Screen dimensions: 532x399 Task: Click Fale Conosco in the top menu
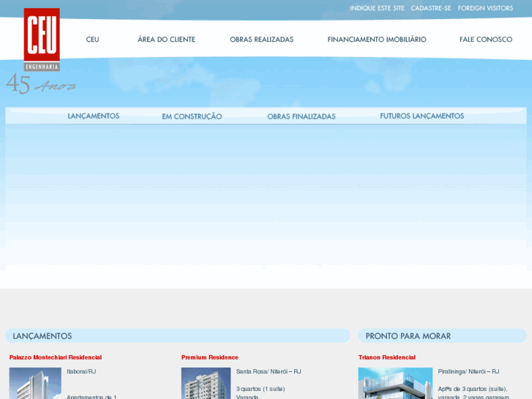pos(486,40)
